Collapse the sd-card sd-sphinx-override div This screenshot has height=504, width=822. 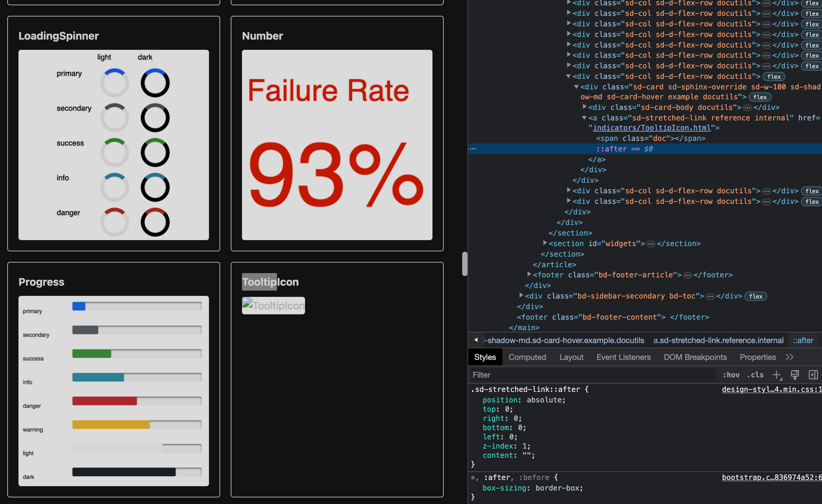576,87
